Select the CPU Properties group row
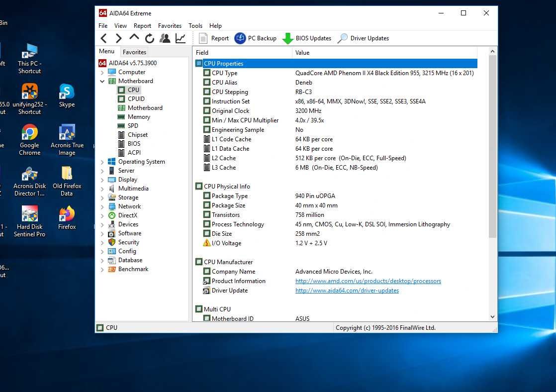The width and height of the screenshot is (556, 392). (336, 64)
